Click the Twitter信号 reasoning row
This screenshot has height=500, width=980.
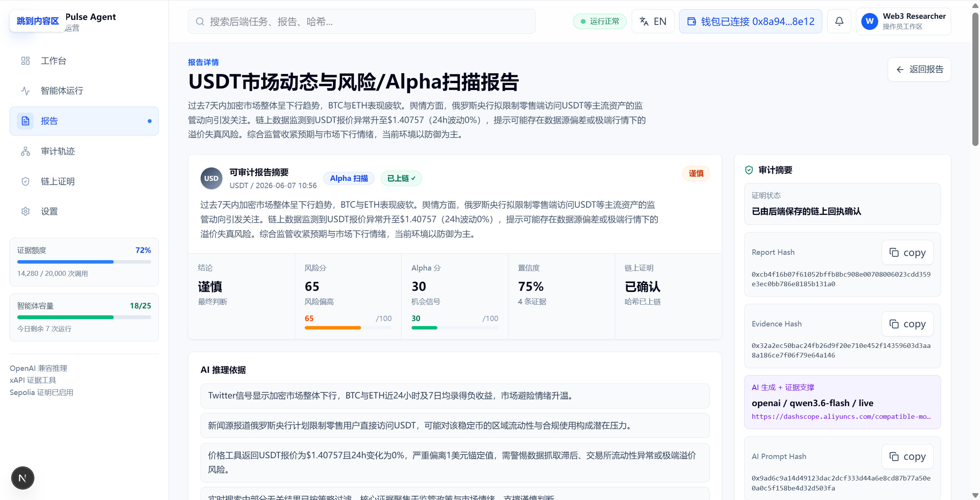tap(455, 396)
